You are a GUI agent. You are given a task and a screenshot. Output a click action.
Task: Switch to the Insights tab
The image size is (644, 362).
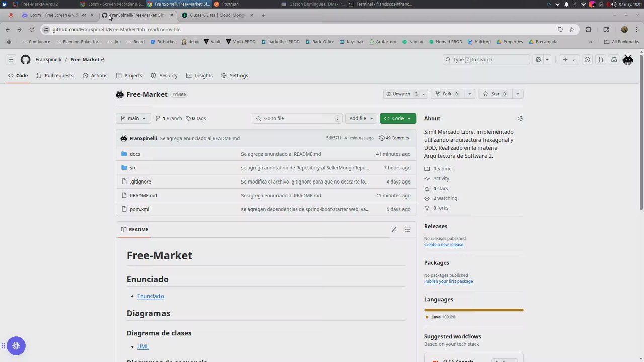click(199, 75)
